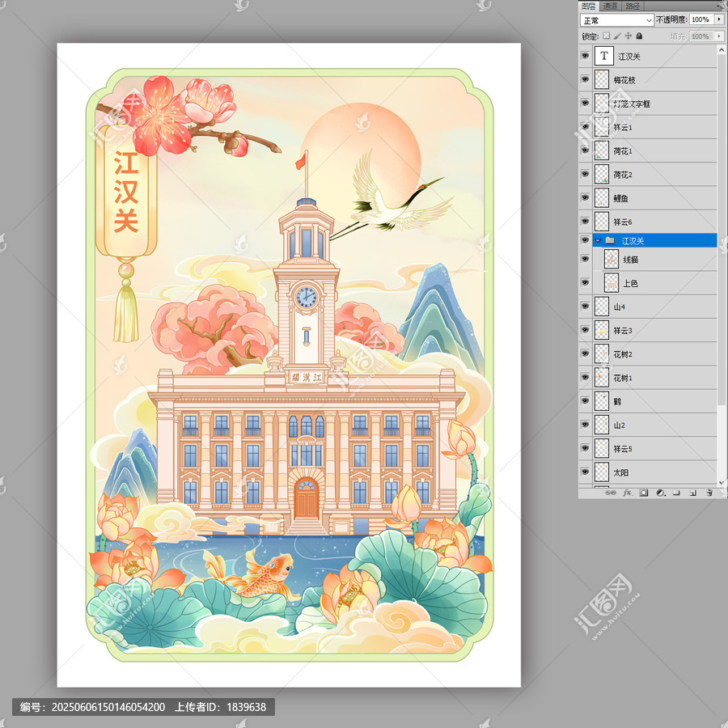Create a new layer
728x728 pixels.
[692, 493]
